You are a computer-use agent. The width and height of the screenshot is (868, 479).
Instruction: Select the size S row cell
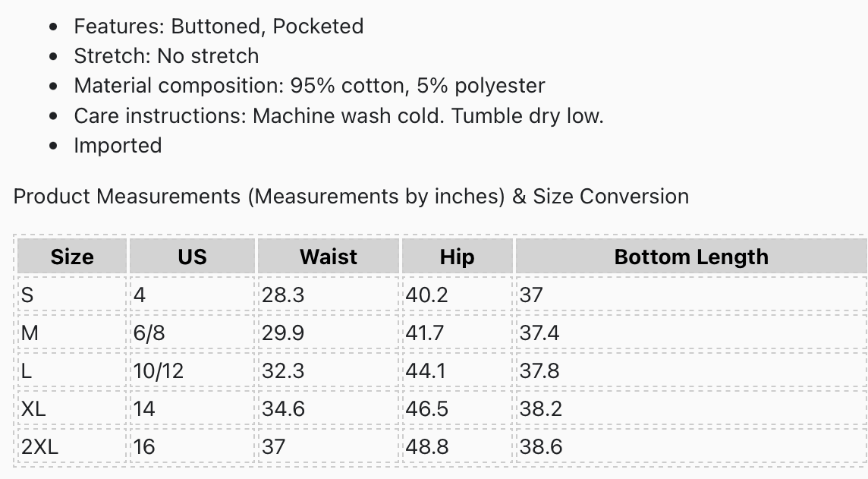click(73, 295)
